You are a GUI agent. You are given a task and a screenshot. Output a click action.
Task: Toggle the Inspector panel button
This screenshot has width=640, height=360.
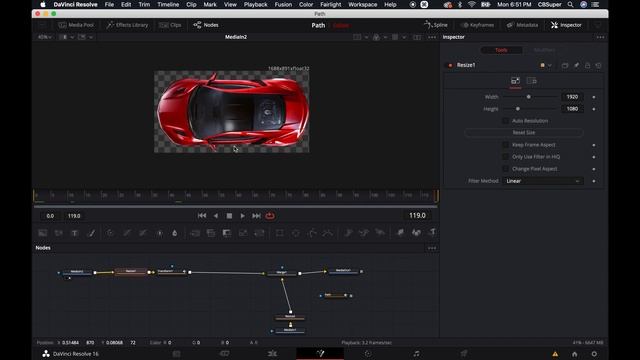(566, 25)
